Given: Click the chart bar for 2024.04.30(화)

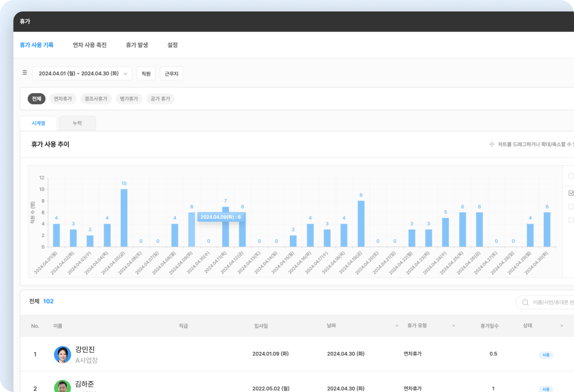Looking at the screenshot, I should (547, 229).
